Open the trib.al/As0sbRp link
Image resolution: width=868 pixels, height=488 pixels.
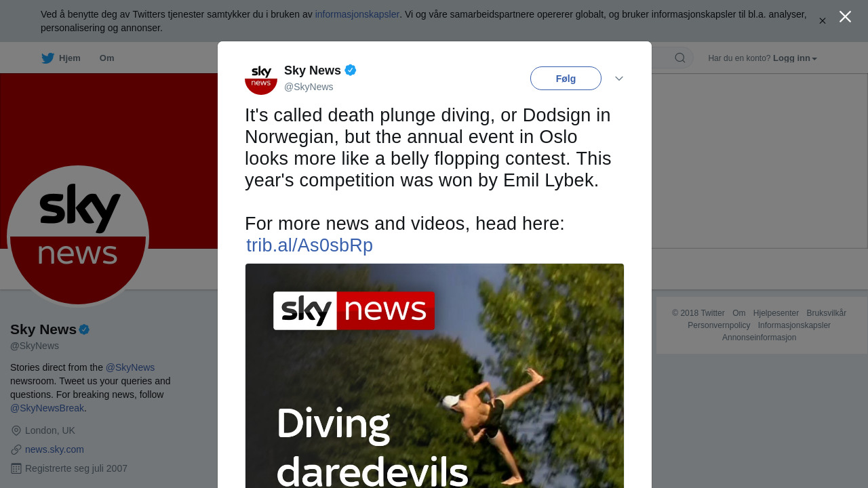[309, 245]
